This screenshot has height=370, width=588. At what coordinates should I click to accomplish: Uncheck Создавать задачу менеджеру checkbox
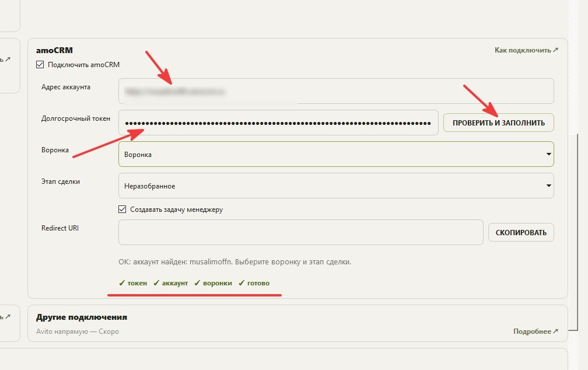click(x=123, y=209)
